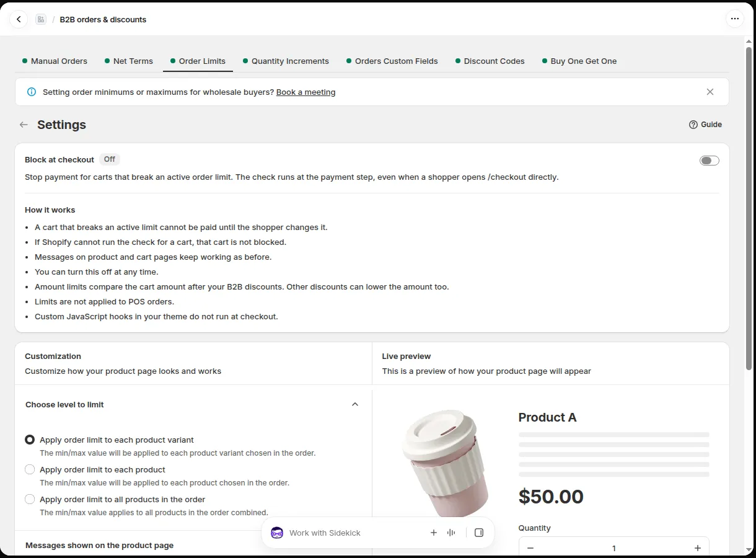The width and height of the screenshot is (756, 558).
Task: Open the Buy One Get One tab
Action: pyautogui.click(x=579, y=61)
